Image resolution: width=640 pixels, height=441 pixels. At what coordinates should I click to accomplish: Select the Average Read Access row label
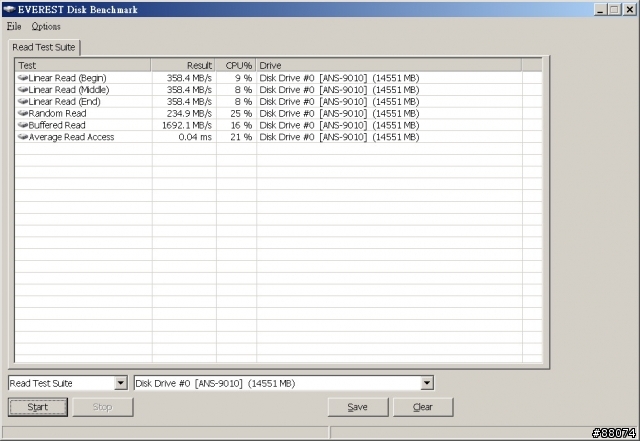71,137
